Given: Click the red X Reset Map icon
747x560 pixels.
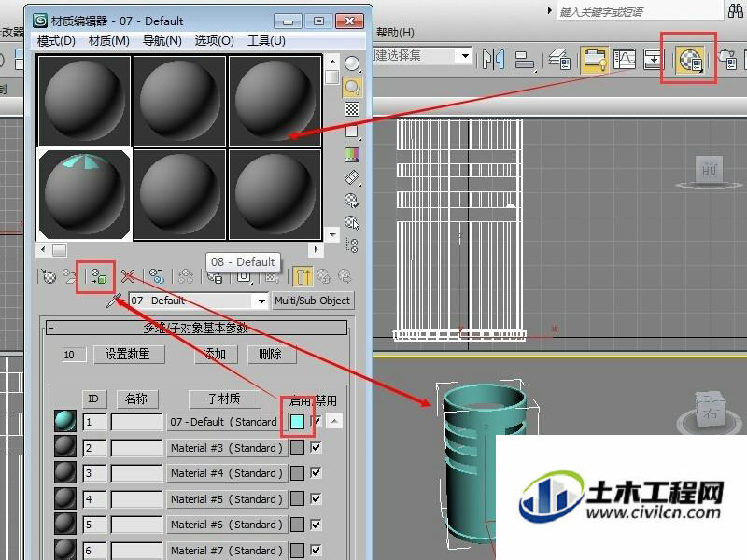Looking at the screenshot, I should click(x=128, y=276).
